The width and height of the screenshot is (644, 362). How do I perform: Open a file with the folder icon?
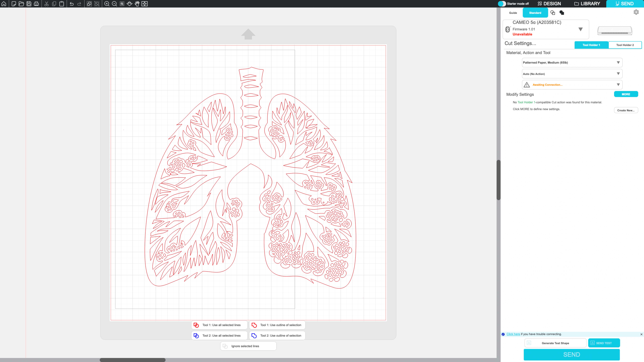[x=21, y=4]
